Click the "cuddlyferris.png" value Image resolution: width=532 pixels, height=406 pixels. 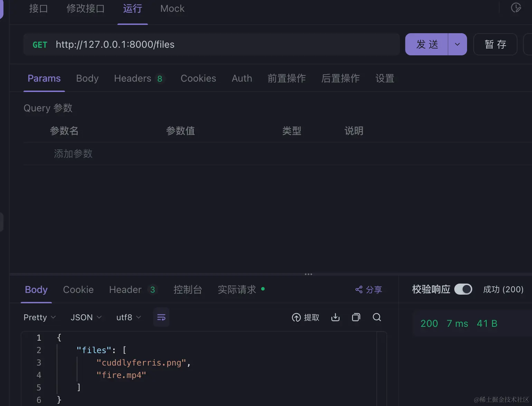[141, 363]
